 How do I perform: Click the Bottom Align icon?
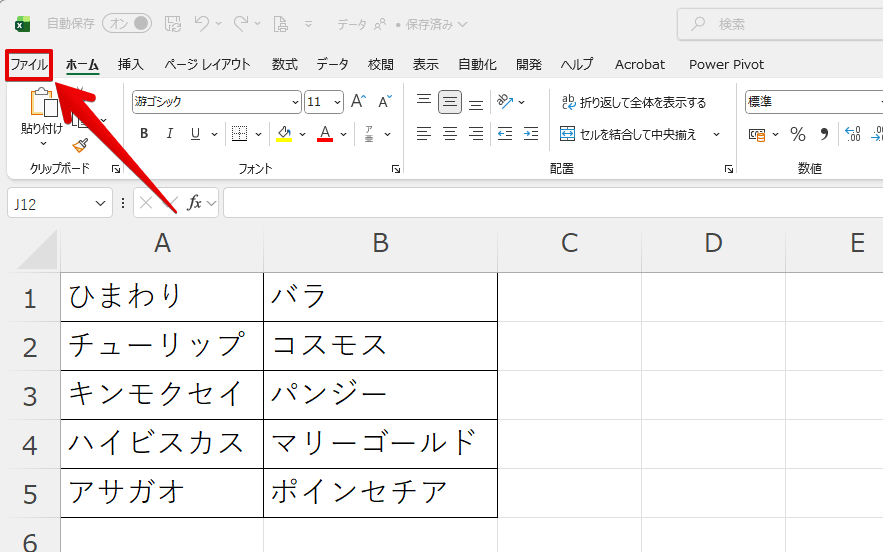tap(476, 103)
